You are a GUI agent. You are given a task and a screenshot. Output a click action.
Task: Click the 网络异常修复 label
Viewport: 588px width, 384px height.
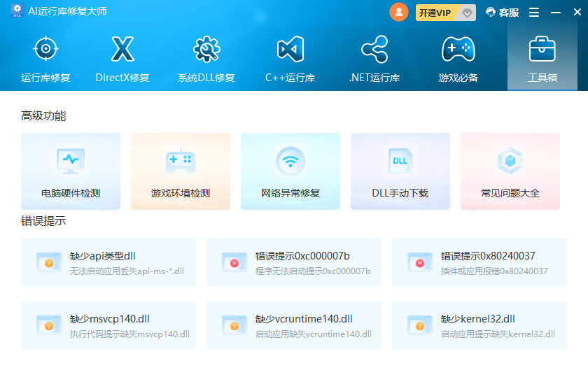coord(290,193)
